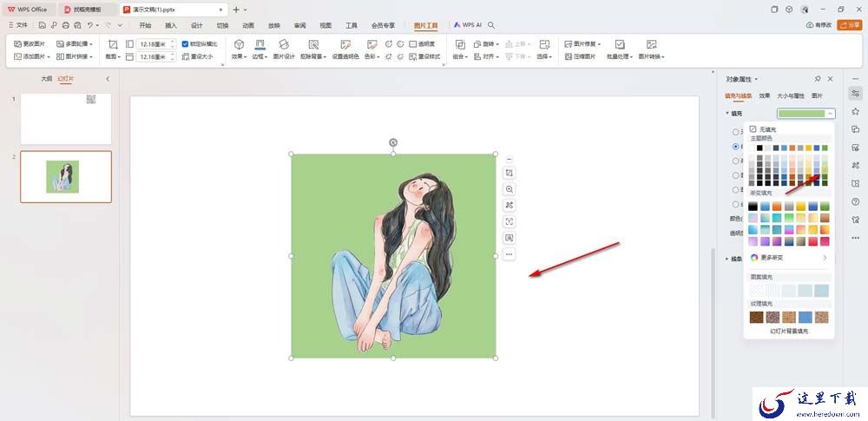Select Set Transparent Color (设置透明色)
This screenshot has width=868, height=421.
[x=345, y=49]
